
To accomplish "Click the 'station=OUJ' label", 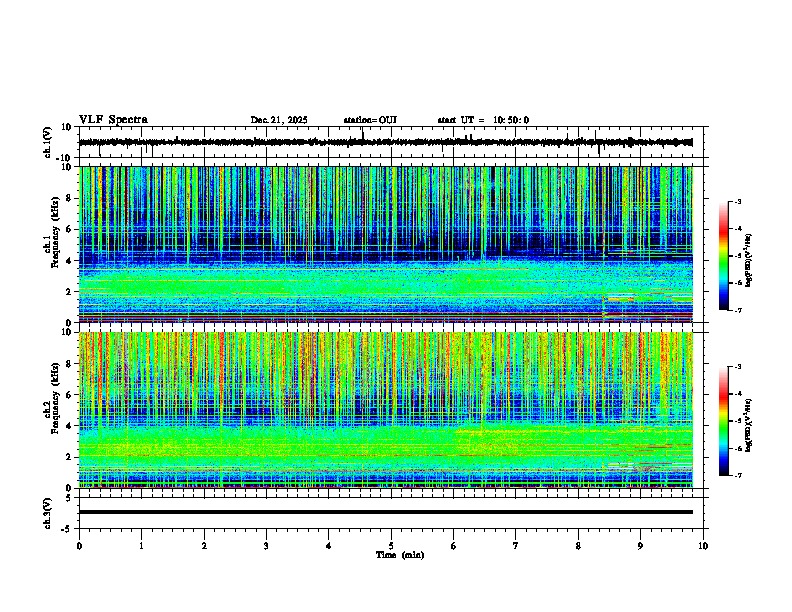I will click(370, 120).
